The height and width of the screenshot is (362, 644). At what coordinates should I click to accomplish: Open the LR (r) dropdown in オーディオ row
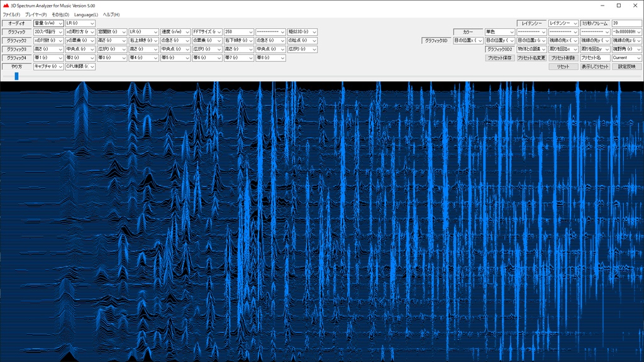(x=80, y=23)
